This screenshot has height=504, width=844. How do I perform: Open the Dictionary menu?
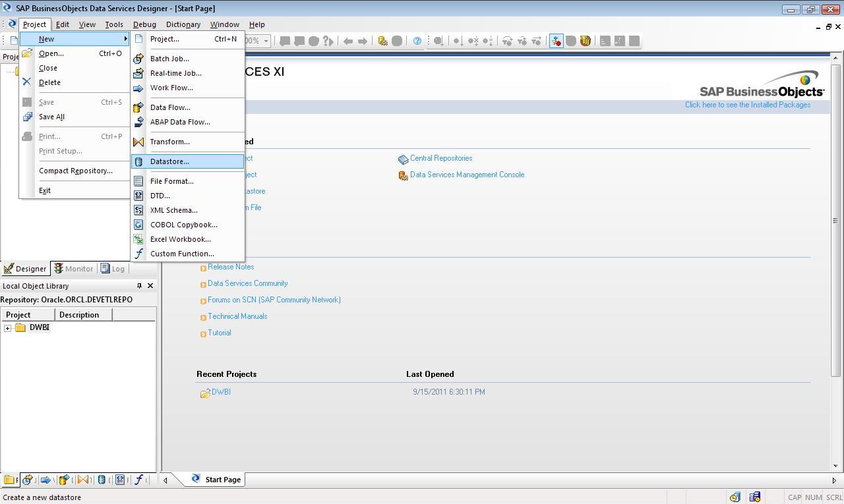[x=183, y=24]
